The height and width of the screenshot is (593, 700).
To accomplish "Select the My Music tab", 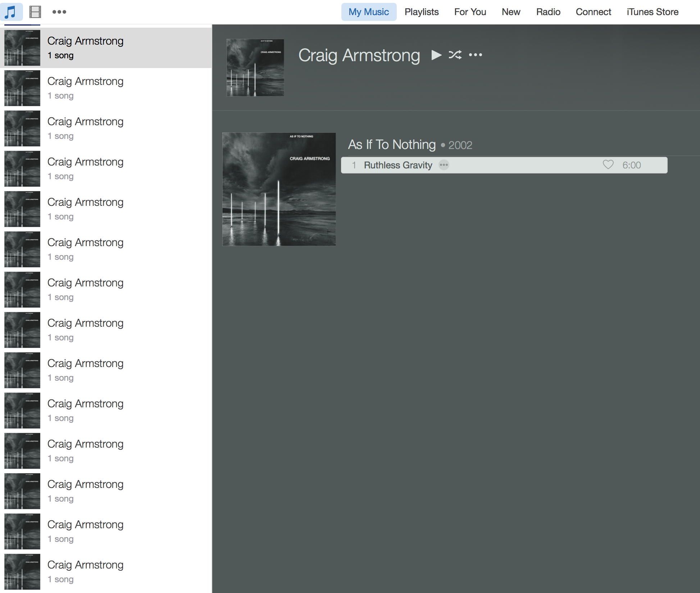I will tap(368, 12).
